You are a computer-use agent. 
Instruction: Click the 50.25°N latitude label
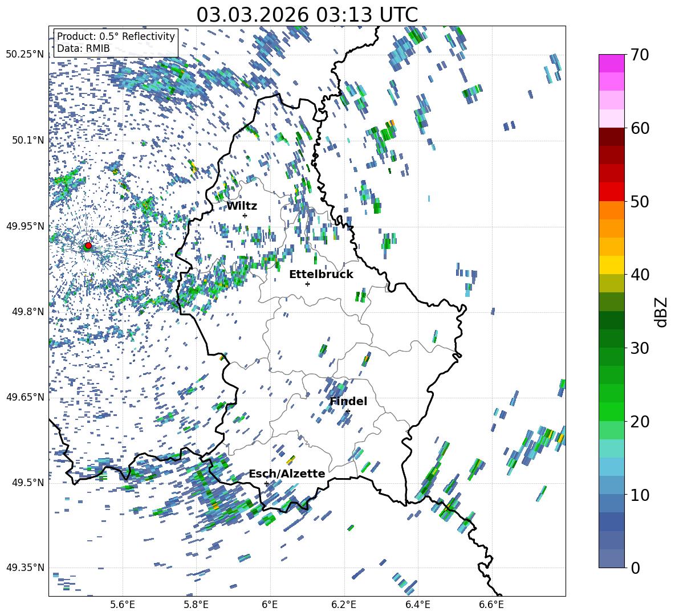point(25,55)
